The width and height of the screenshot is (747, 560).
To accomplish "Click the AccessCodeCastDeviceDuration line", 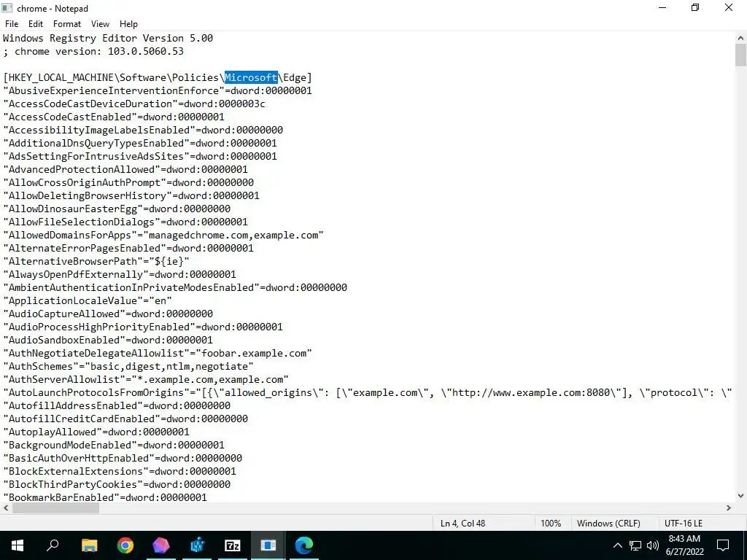I will coord(134,104).
